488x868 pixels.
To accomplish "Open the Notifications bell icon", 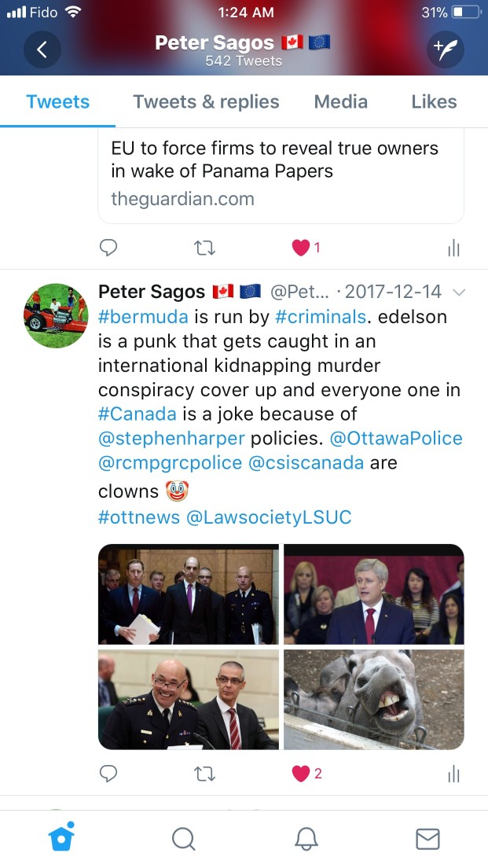I will 306,839.
